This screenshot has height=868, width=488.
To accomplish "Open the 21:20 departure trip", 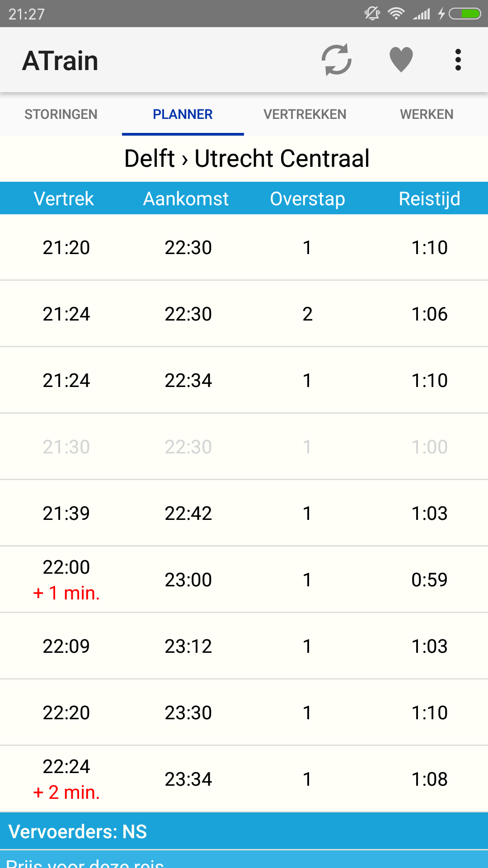I will click(244, 247).
